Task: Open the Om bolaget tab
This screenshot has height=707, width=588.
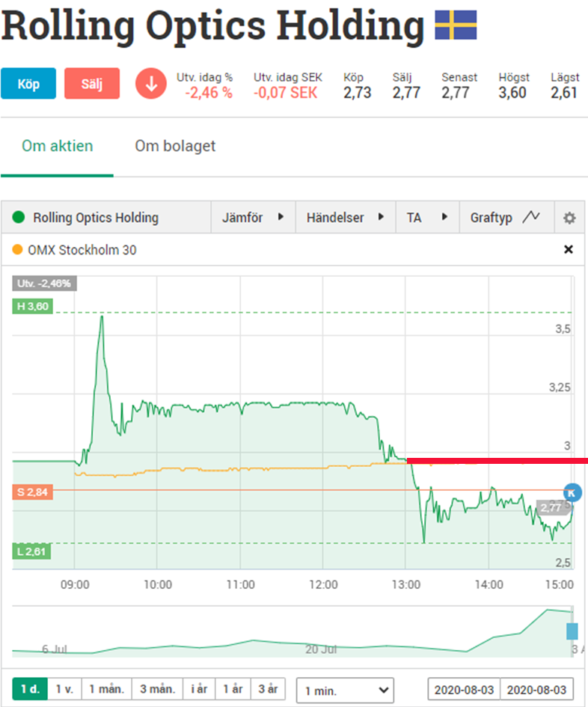Action: pyautogui.click(x=175, y=146)
